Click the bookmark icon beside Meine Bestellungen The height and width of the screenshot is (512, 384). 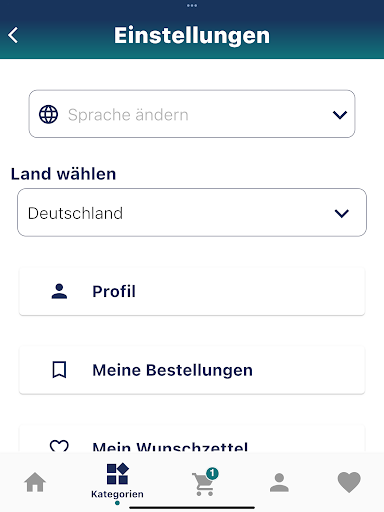coord(59,370)
